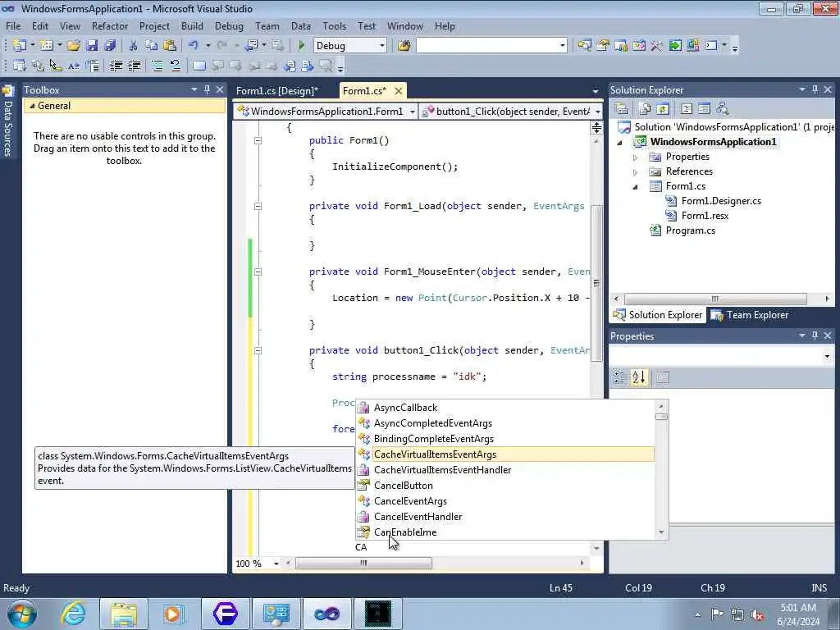Click View Code icon in Solution Explorer

tap(687, 109)
